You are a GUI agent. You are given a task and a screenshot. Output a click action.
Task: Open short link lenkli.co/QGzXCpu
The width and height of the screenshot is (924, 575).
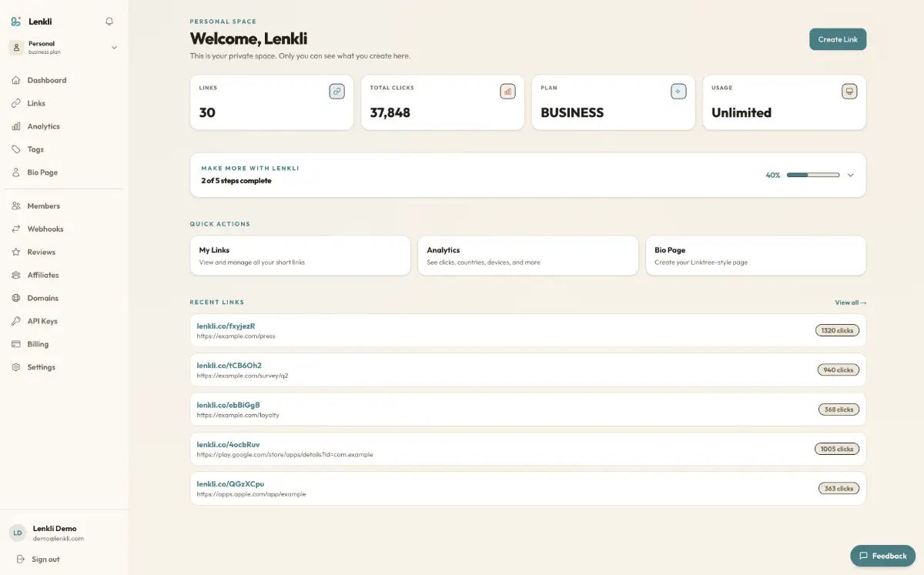(230, 483)
